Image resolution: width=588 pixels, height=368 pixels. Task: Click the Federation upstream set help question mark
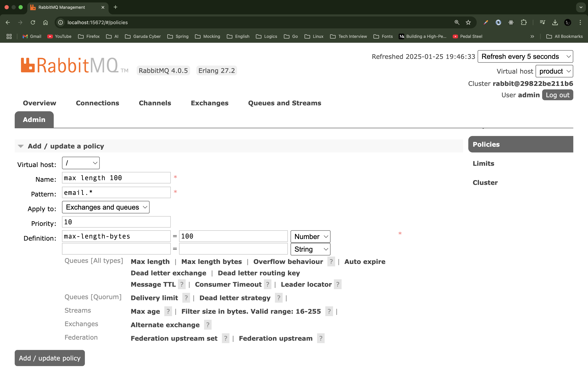pyautogui.click(x=225, y=338)
